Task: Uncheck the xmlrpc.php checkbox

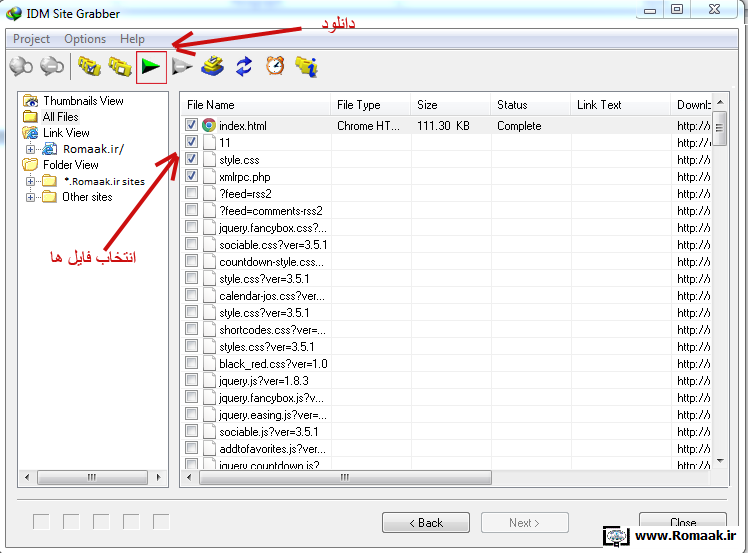Action: point(191,176)
